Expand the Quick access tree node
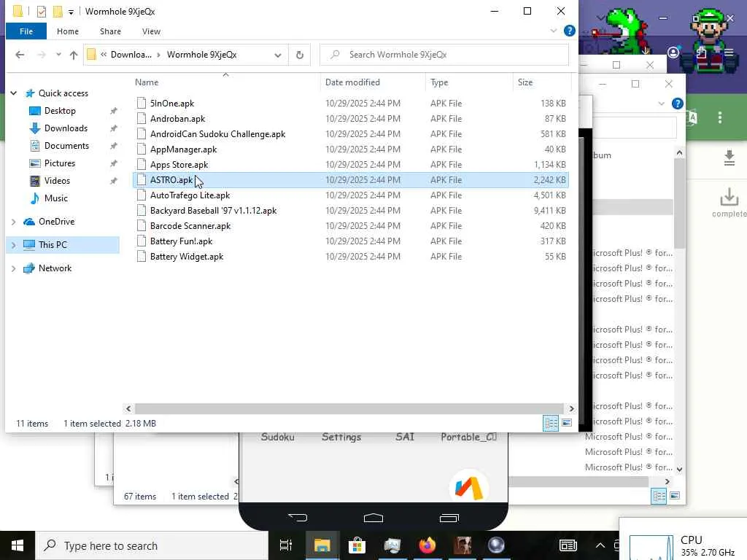This screenshot has height=560, width=747. coord(14,93)
